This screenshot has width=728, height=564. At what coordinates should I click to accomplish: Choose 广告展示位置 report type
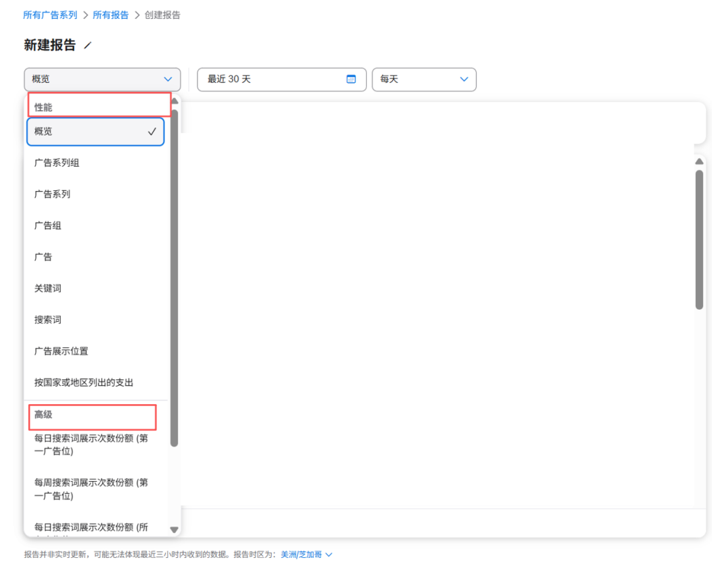click(96, 351)
